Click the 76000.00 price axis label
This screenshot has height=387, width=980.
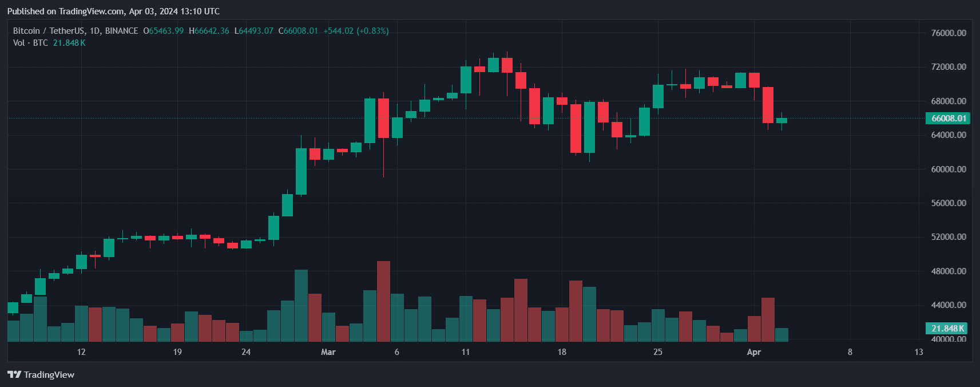pos(949,33)
